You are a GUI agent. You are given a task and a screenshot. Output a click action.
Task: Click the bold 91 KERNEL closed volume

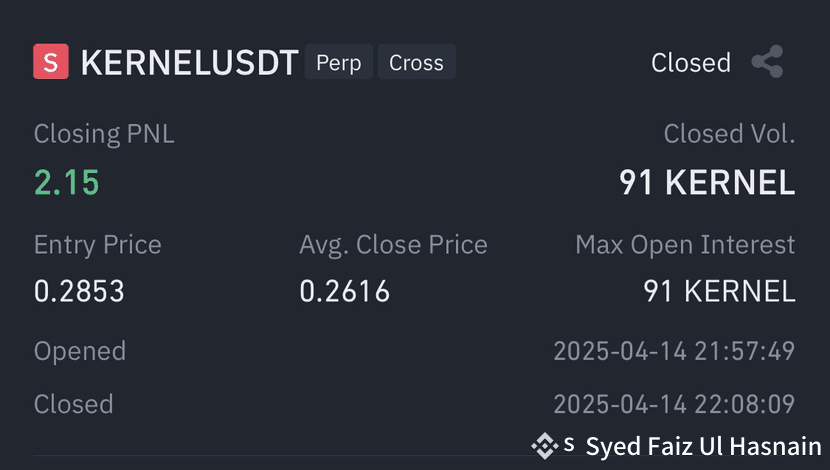click(x=707, y=183)
